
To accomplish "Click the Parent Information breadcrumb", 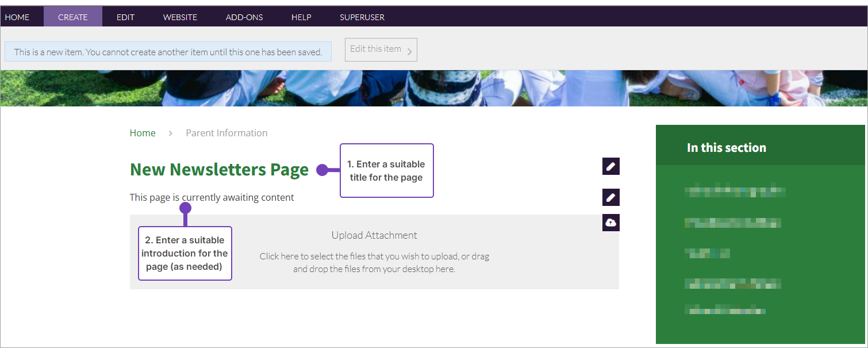I will click(x=226, y=133).
